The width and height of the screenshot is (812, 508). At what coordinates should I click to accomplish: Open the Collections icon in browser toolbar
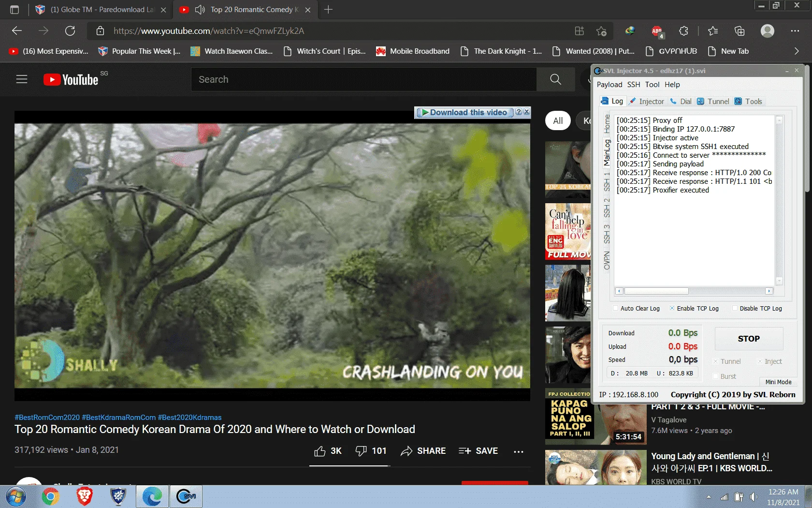[739, 31]
